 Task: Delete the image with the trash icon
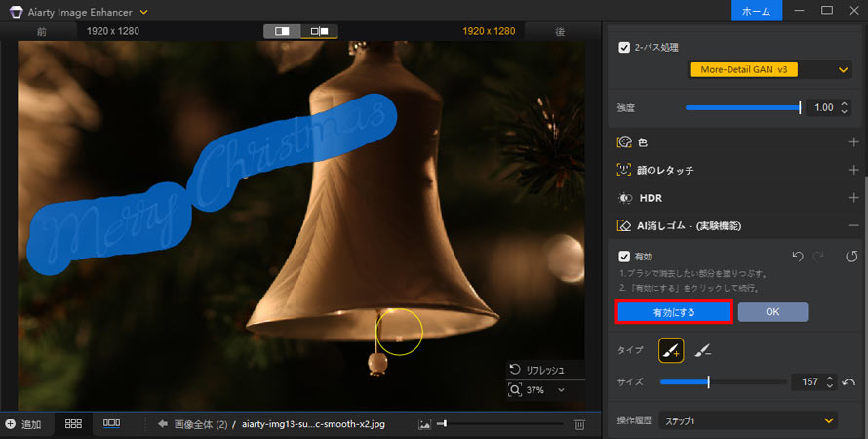pos(579,424)
